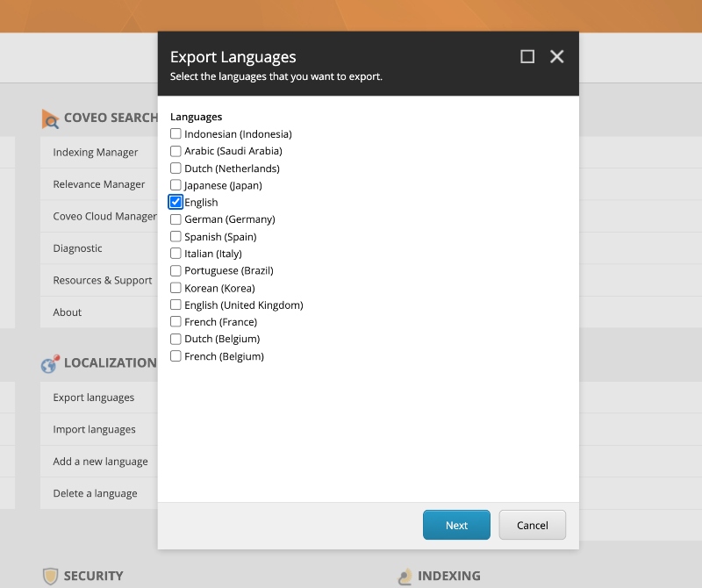Enable French (France) language export

coord(175,321)
